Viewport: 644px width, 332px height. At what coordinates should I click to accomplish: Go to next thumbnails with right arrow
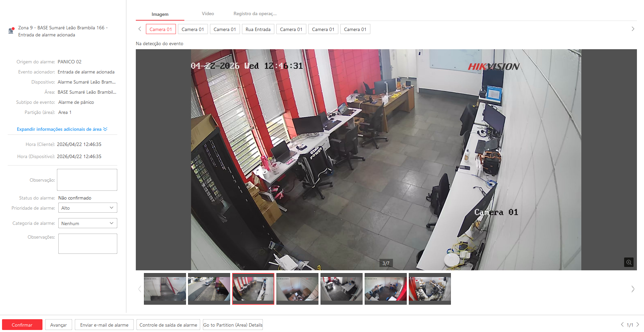click(x=633, y=289)
